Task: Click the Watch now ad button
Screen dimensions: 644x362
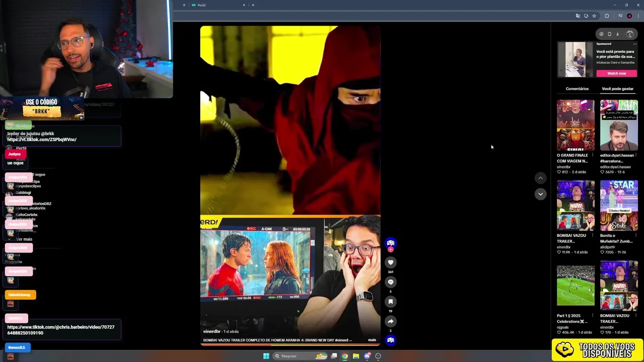Action: coord(617,73)
